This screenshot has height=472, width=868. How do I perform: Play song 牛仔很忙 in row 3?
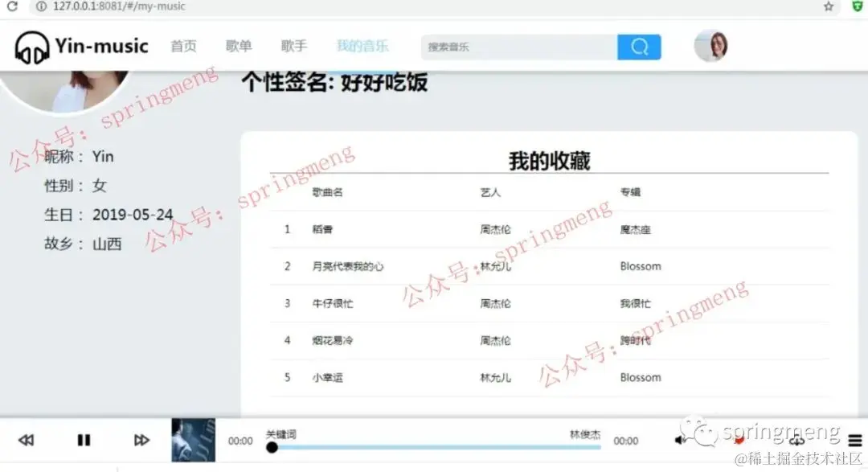click(x=332, y=304)
